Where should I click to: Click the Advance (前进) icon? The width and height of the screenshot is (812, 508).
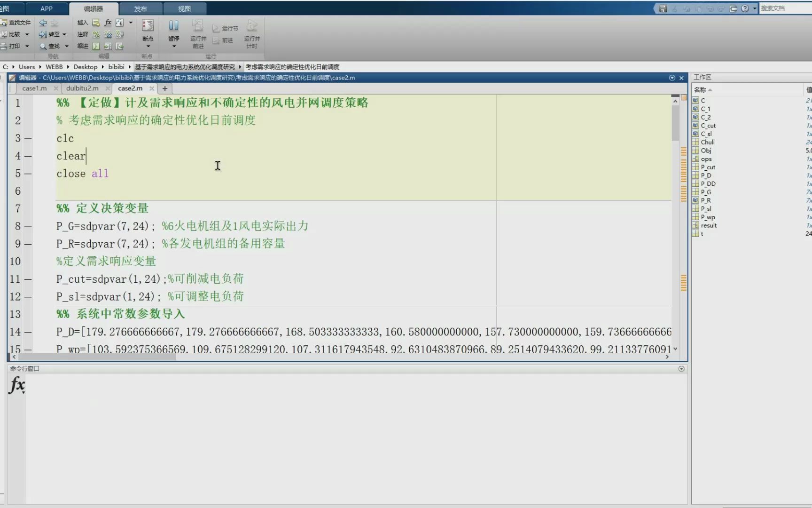coord(216,40)
